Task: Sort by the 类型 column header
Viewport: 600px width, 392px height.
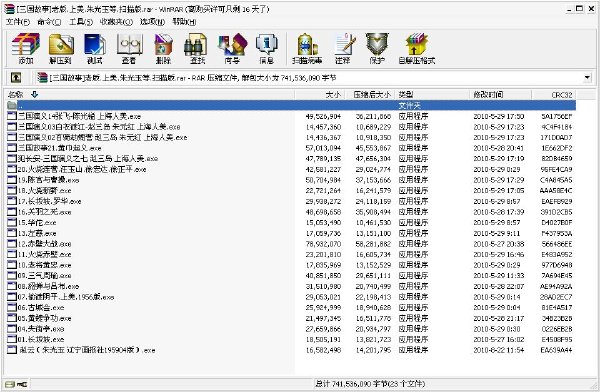Action: click(432, 94)
